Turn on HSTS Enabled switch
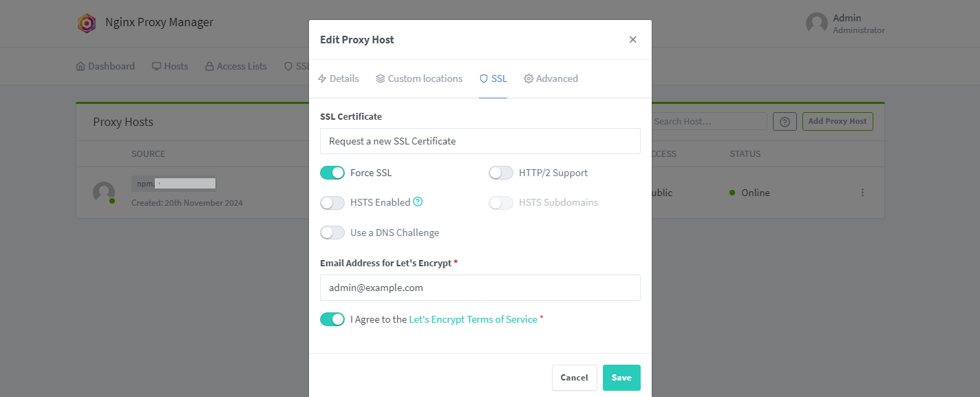980x397 pixels. [332, 203]
